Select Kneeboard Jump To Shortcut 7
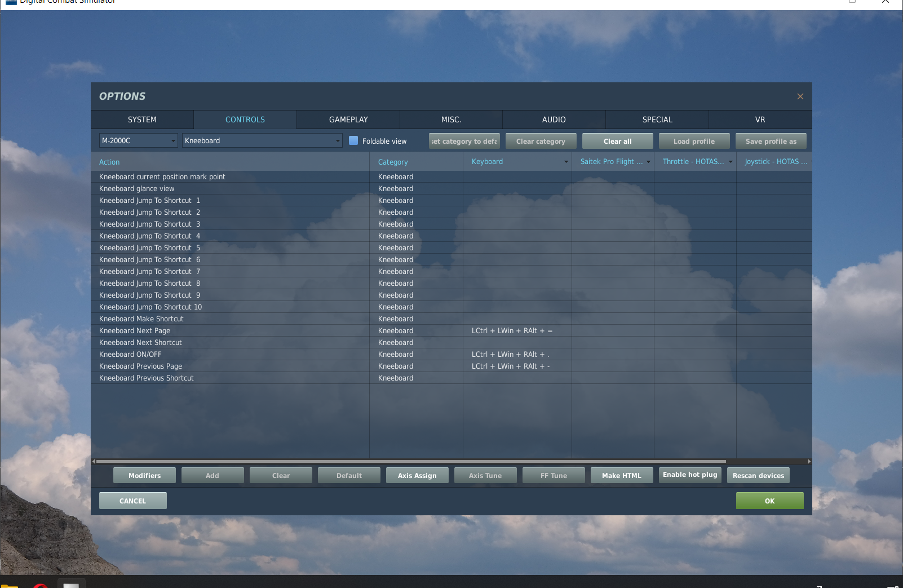 click(452, 272)
